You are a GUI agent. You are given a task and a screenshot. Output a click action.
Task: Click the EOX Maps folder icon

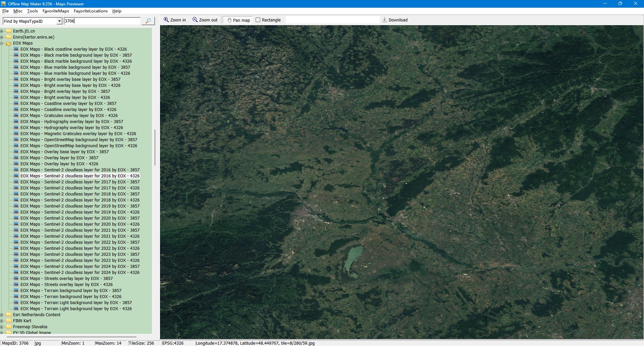point(9,43)
